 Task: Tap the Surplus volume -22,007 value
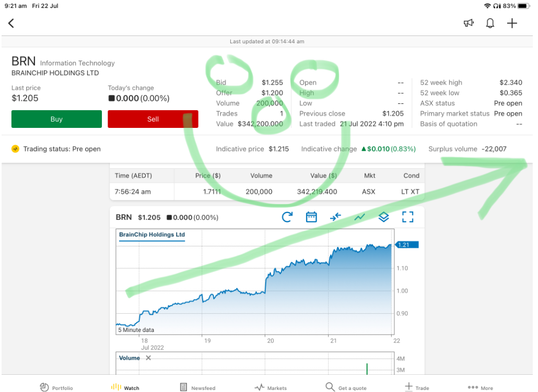coord(494,149)
